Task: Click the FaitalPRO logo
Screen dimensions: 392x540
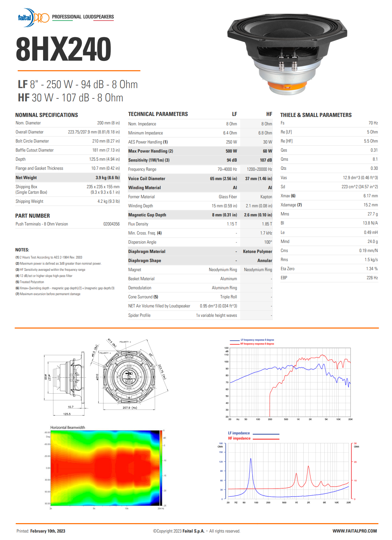Action: click(x=34, y=17)
